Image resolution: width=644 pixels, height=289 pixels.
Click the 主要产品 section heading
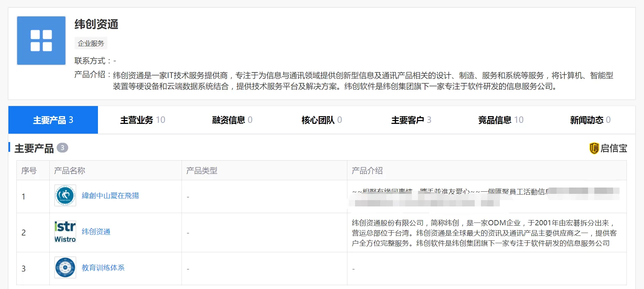pyautogui.click(x=34, y=148)
